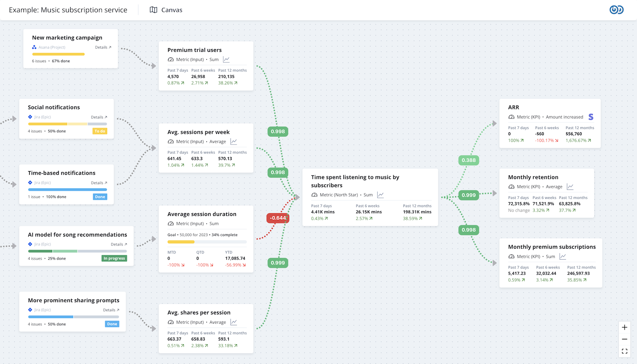The width and height of the screenshot is (637, 364).
Task: Open chart icon on Avg. shares per session
Action: pos(234,322)
